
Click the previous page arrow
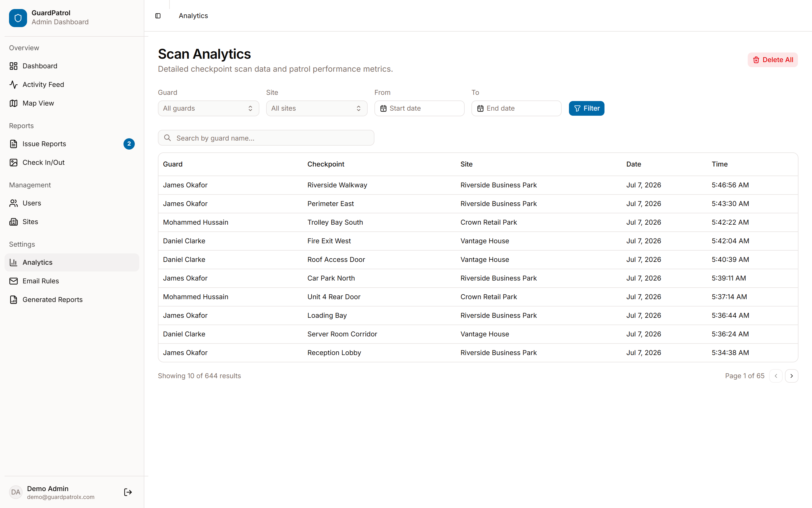pyautogui.click(x=776, y=376)
